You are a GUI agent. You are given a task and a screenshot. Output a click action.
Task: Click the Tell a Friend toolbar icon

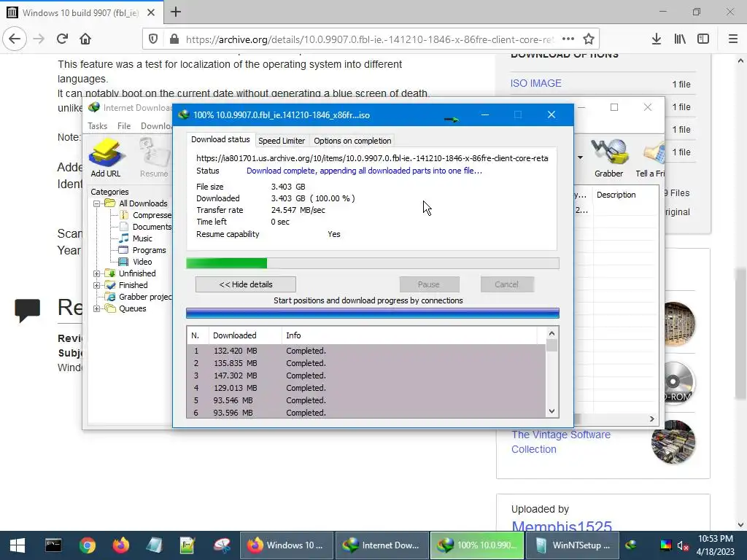651,157
